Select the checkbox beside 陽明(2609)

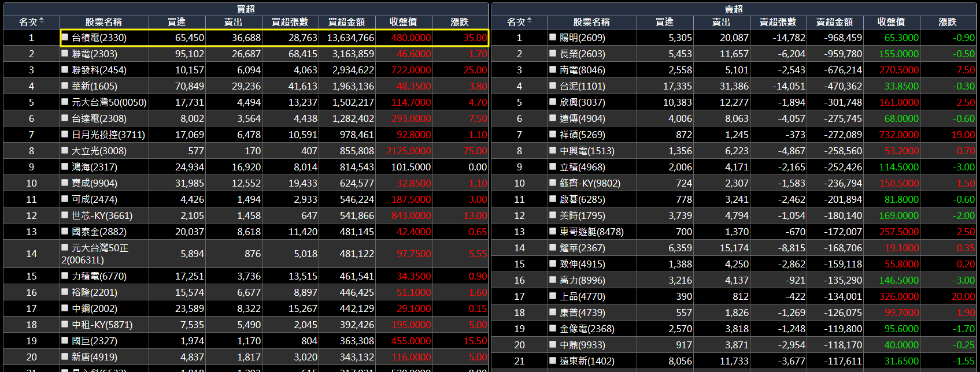pyautogui.click(x=553, y=38)
